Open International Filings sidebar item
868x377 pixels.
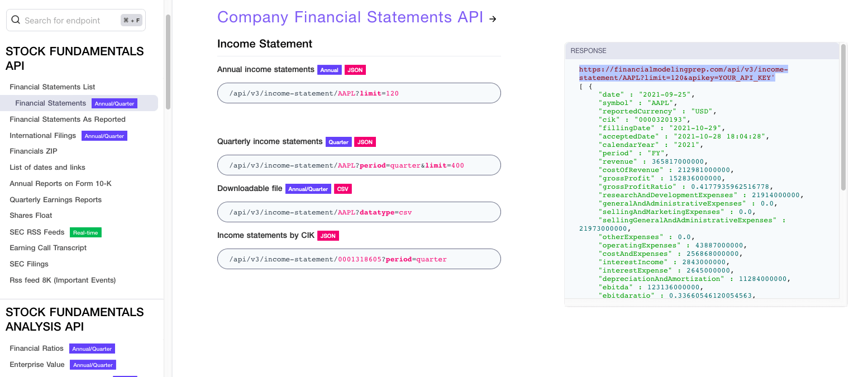click(43, 135)
